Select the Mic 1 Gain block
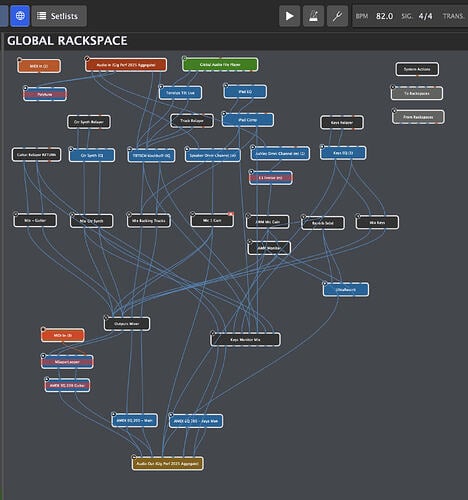The image size is (468, 500). [x=212, y=220]
